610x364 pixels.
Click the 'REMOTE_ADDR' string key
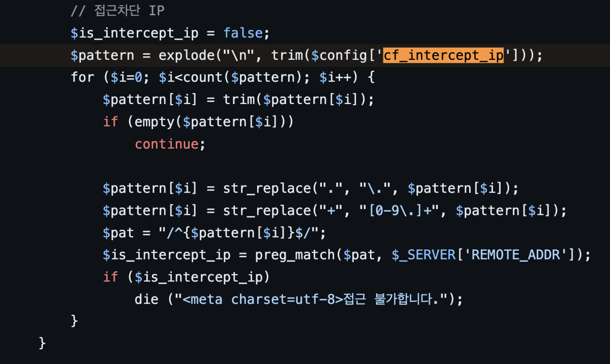coord(519,254)
